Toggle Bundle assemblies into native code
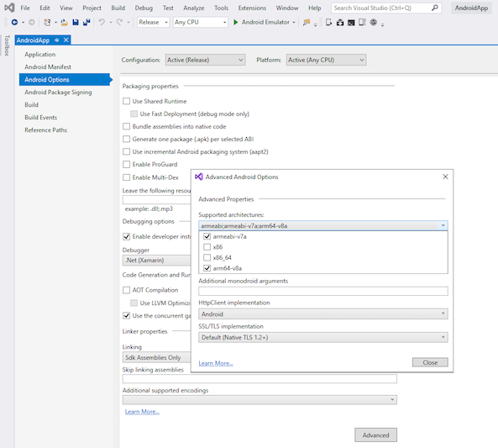 (x=127, y=127)
